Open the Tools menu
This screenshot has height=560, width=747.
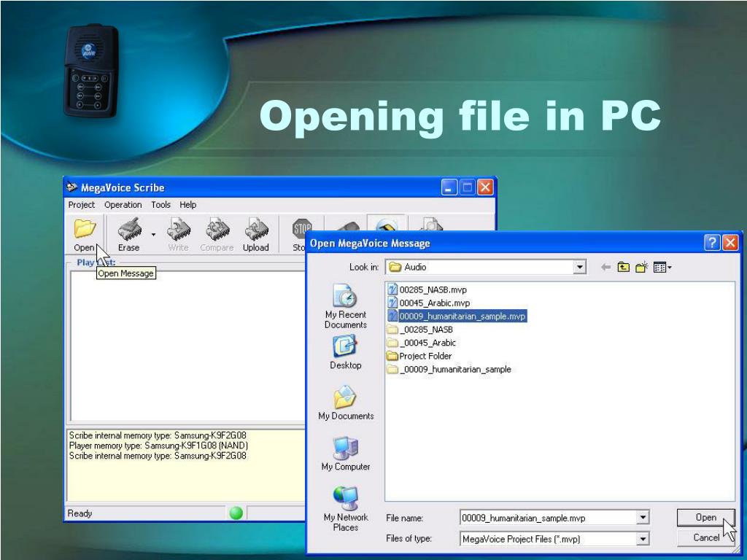tap(160, 205)
